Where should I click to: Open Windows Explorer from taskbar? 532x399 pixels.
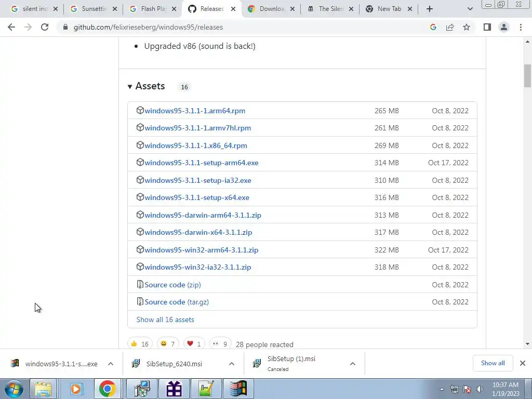[44, 389]
